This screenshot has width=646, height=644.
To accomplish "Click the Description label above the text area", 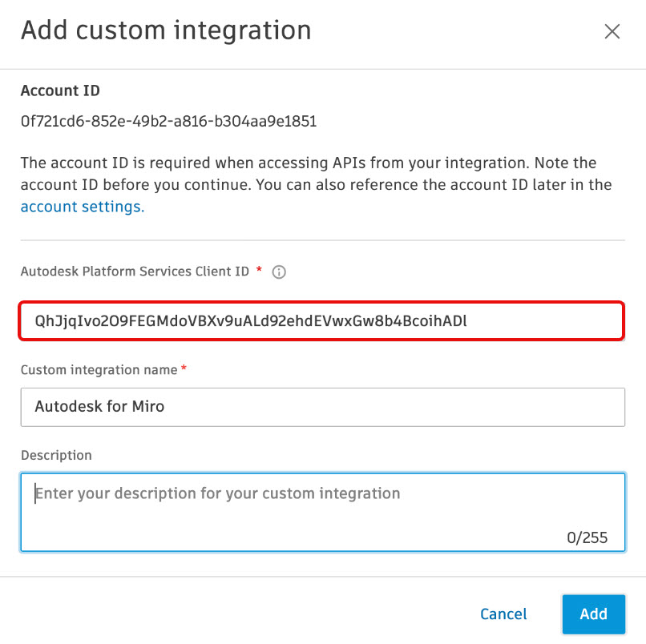I will click(x=56, y=455).
